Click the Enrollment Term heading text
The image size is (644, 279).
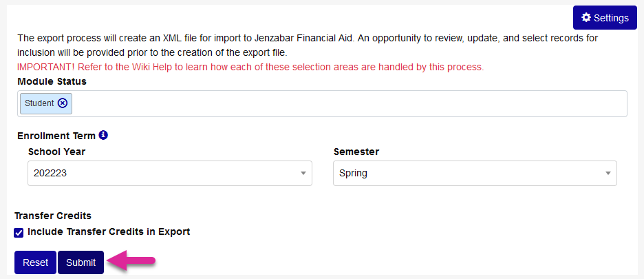click(56, 135)
